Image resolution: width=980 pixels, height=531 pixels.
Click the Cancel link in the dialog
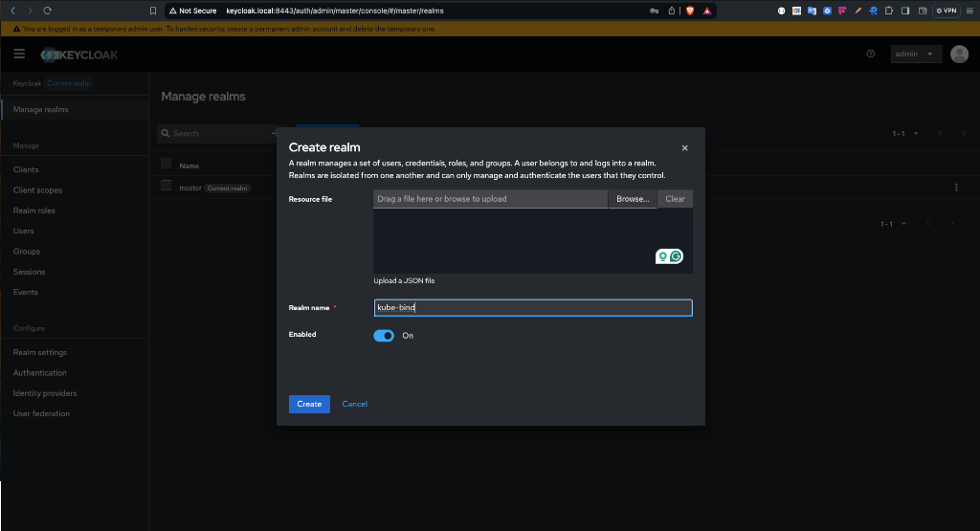click(x=354, y=404)
